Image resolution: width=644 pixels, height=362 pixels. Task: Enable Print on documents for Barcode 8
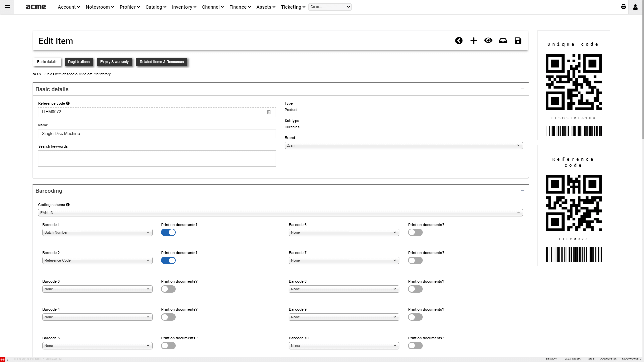pyautogui.click(x=415, y=289)
